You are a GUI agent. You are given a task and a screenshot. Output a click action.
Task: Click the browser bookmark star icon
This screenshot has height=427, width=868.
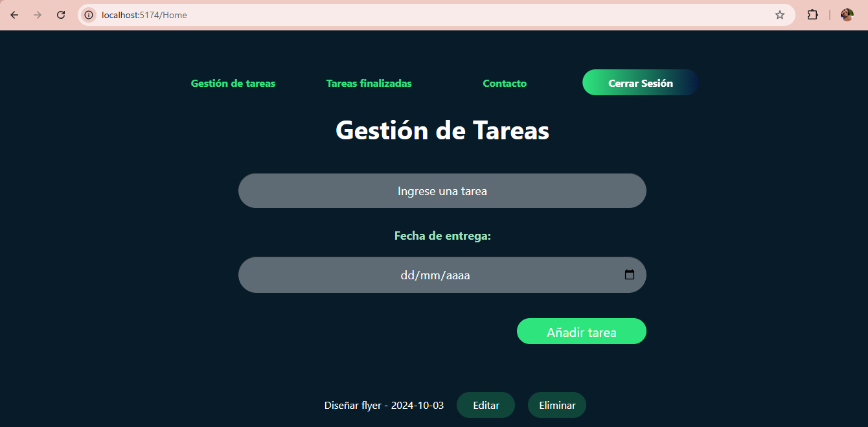[780, 14]
